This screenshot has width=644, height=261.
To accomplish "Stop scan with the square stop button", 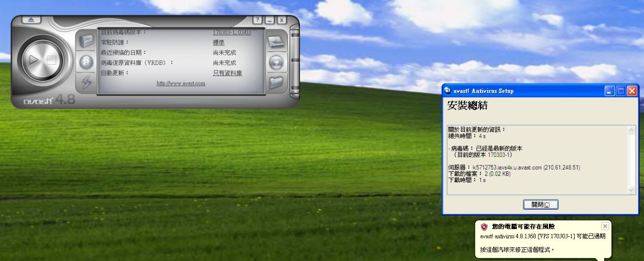I will coord(52,60).
